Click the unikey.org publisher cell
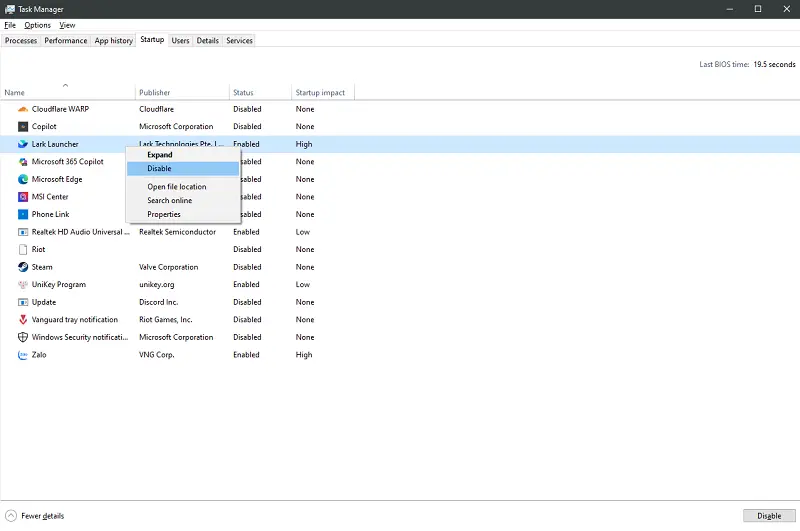Image resolution: width=800 pixels, height=531 pixels. click(x=157, y=285)
